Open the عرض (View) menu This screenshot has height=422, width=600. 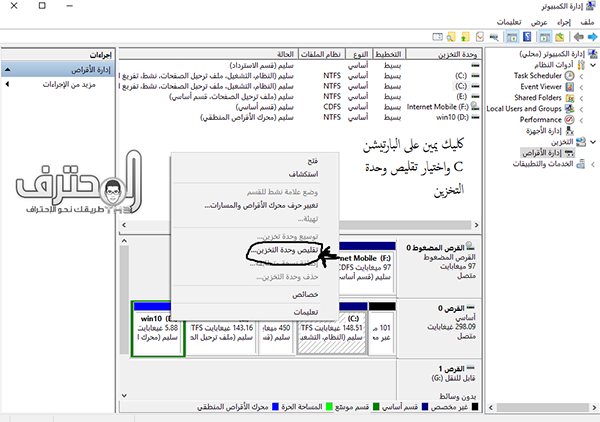tap(538, 21)
